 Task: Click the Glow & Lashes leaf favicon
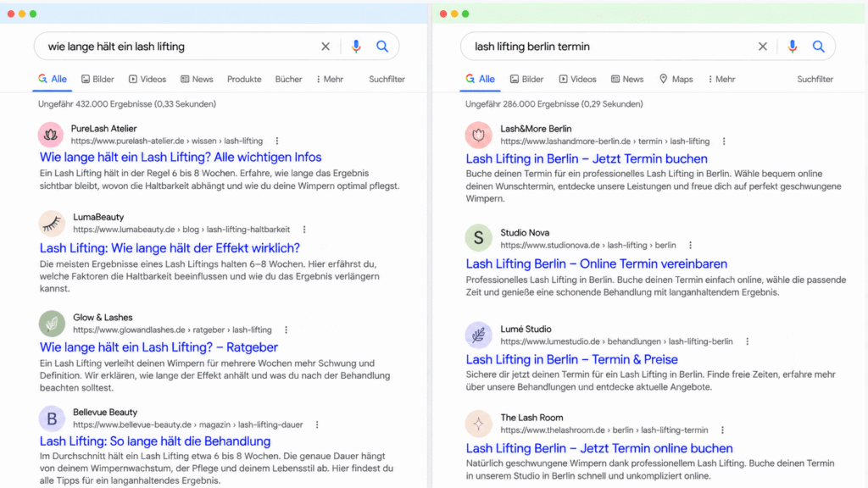coord(52,324)
